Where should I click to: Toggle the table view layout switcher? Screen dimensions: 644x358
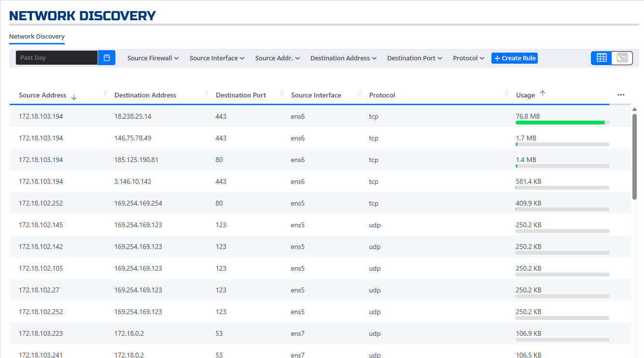coord(612,57)
